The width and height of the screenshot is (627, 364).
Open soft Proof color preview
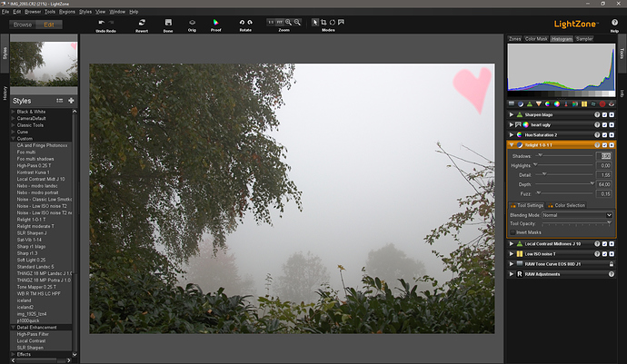[x=216, y=23]
